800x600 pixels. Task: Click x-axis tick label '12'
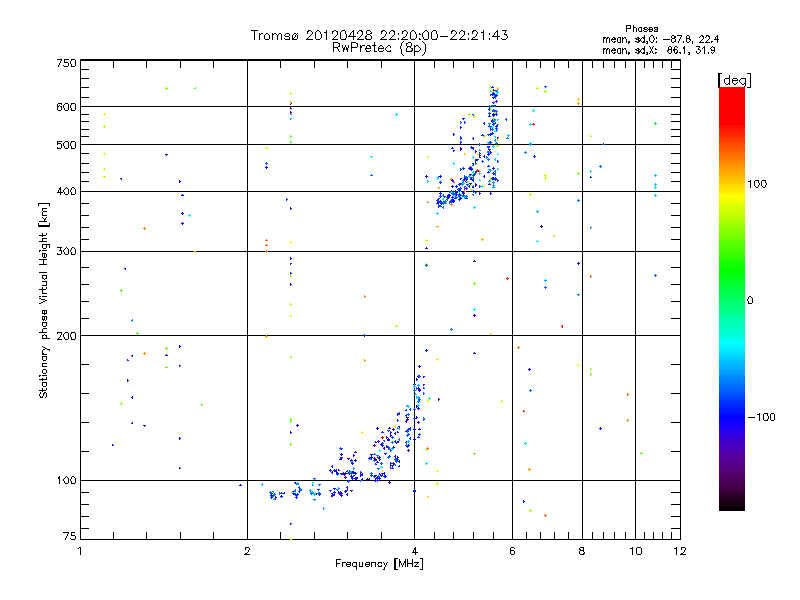(680, 551)
